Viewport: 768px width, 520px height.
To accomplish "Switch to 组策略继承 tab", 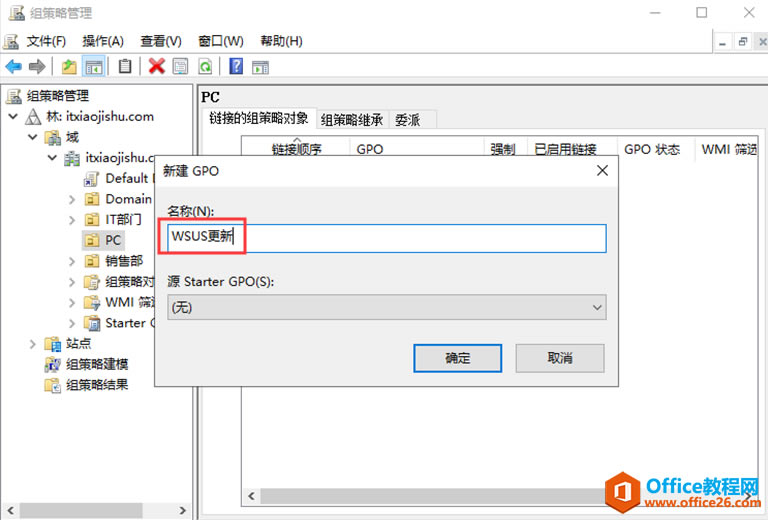I will (352, 120).
